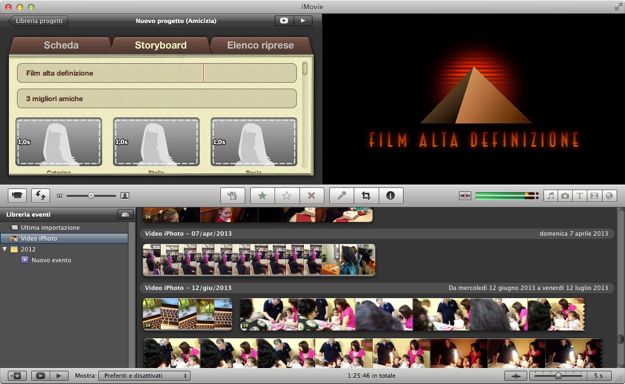Mark selection as favorite with filled star
This screenshot has width=625, height=384.
coord(262,195)
